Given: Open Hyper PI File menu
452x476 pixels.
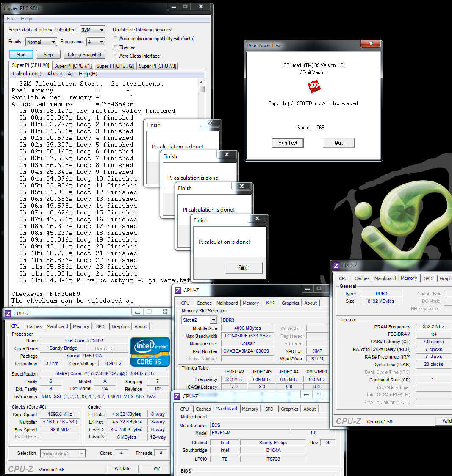Looking at the screenshot, I should coord(11,19).
